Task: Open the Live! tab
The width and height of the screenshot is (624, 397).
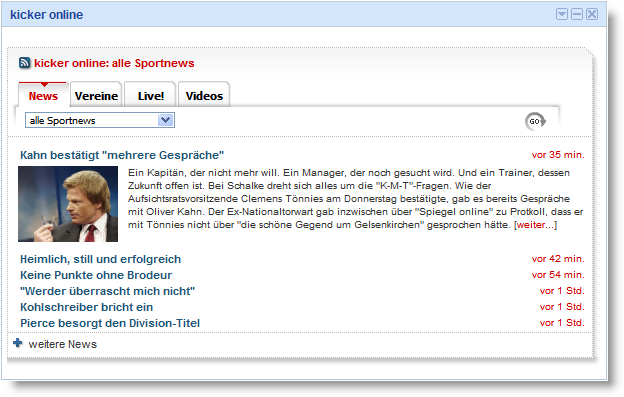Action: pos(150,95)
